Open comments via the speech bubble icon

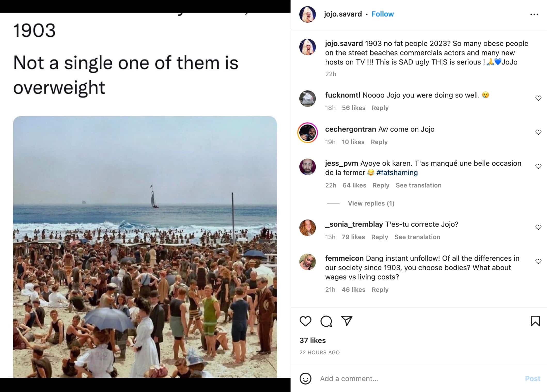(x=326, y=321)
